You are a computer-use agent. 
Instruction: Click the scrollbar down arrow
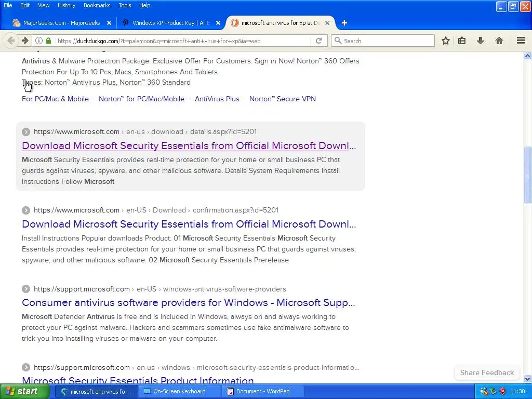tap(527, 379)
